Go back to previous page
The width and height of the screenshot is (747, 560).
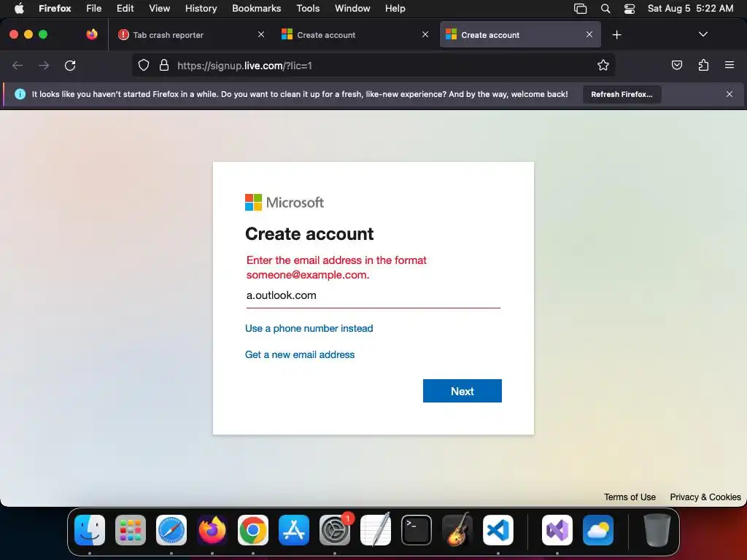(x=18, y=65)
